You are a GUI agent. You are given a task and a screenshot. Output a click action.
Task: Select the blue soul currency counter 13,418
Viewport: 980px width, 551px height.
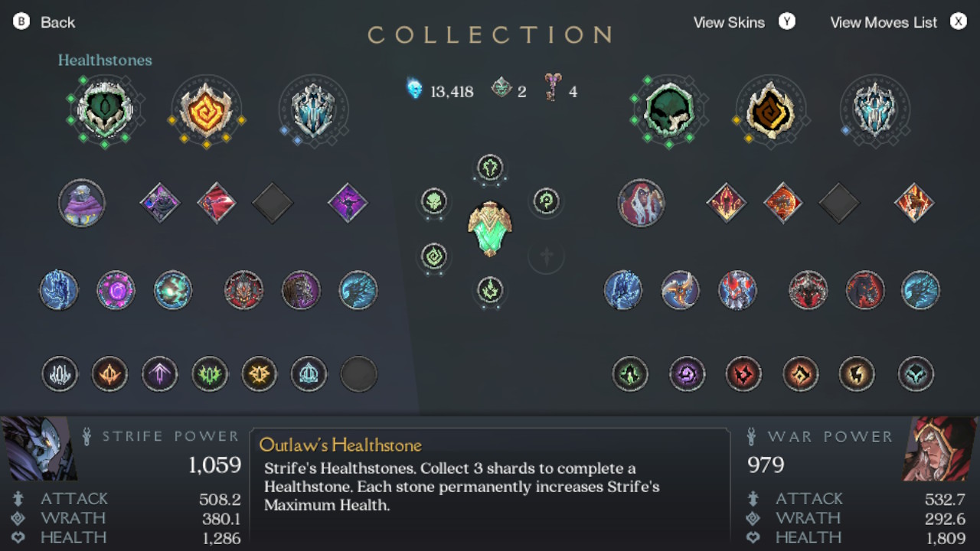pos(440,91)
